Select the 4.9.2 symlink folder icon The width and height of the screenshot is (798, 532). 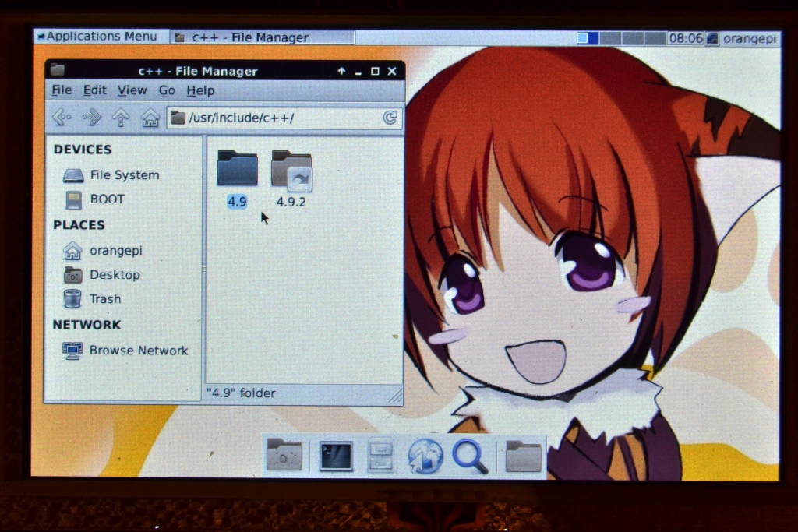tap(291, 170)
